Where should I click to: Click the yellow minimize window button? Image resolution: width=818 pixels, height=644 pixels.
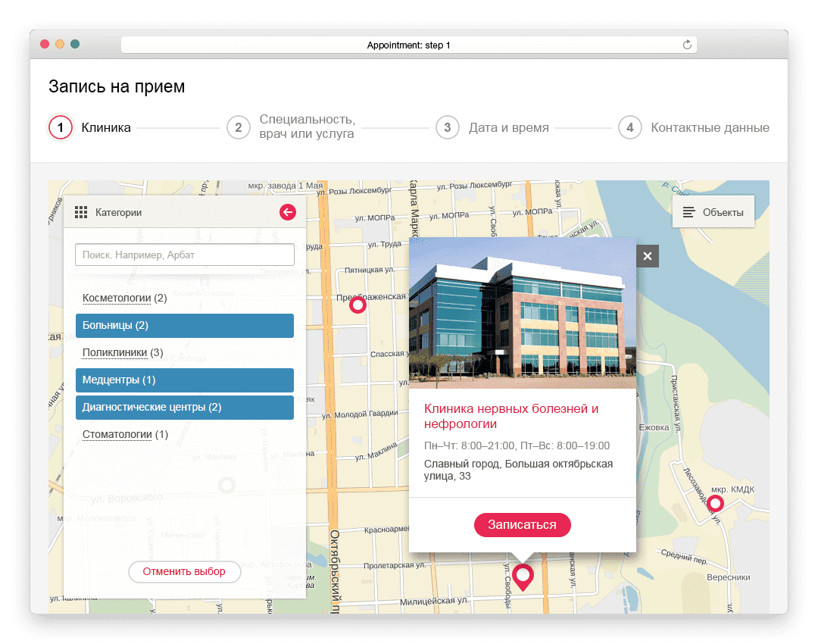tap(60, 44)
